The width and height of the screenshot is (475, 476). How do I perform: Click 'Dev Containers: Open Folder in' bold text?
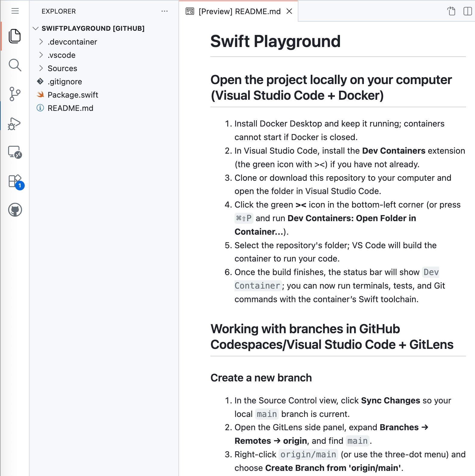(x=352, y=218)
